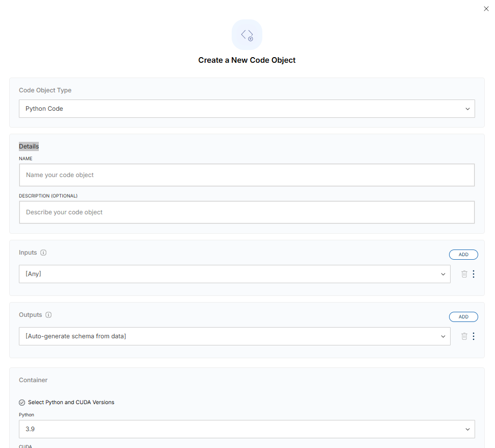495x448 pixels.
Task: Click the highlighted Details heading
Action: 29,146
